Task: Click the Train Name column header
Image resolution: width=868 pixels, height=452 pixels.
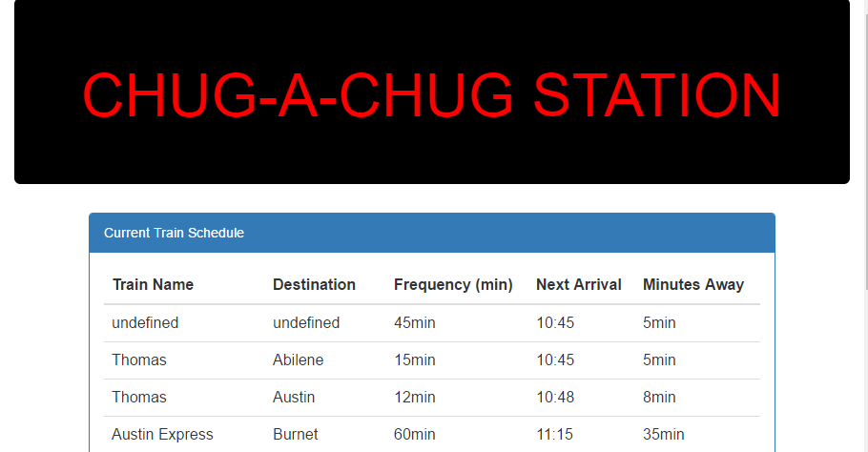Action: (x=153, y=284)
